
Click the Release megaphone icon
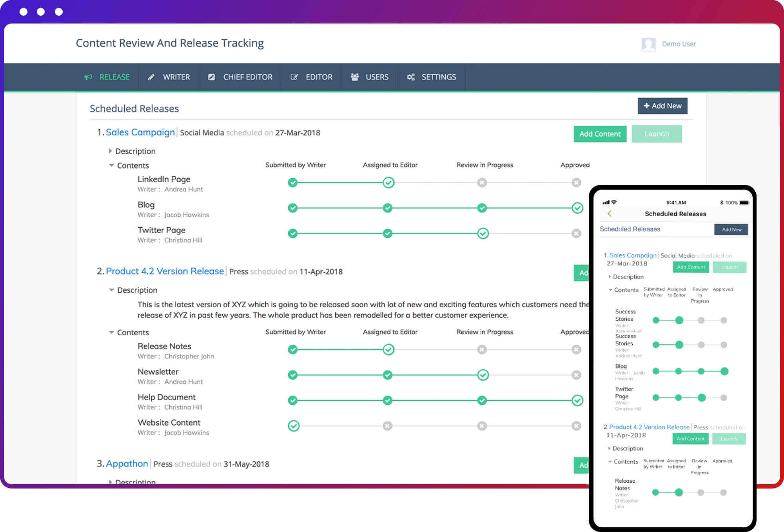click(x=88, y=77)
